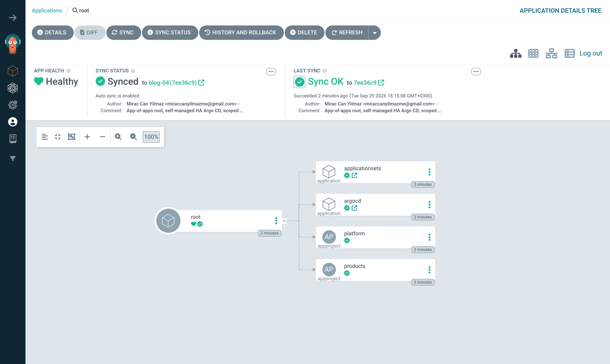Open the root node kebab menu
The width and height of the screenshot is (610, 364).
(x=276, y=221)
